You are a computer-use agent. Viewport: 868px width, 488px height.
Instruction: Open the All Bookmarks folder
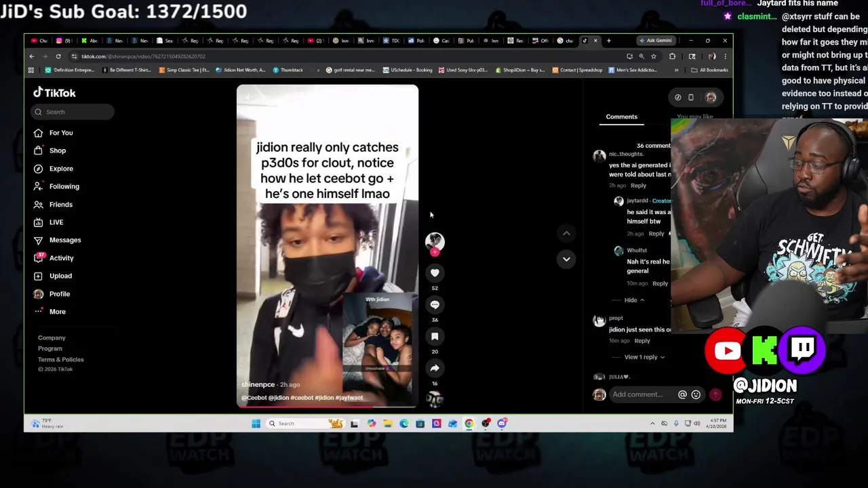709,70
